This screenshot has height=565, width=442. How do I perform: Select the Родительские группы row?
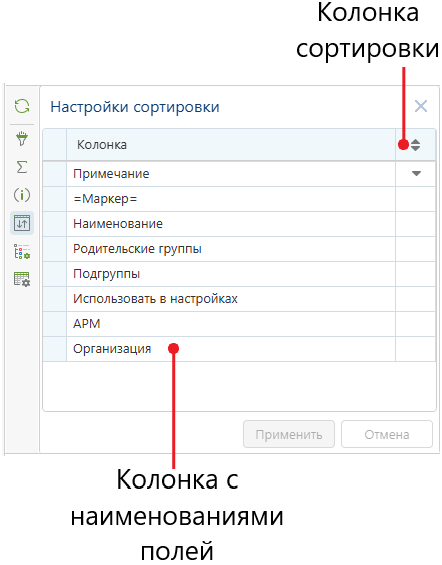click(239, 249)
